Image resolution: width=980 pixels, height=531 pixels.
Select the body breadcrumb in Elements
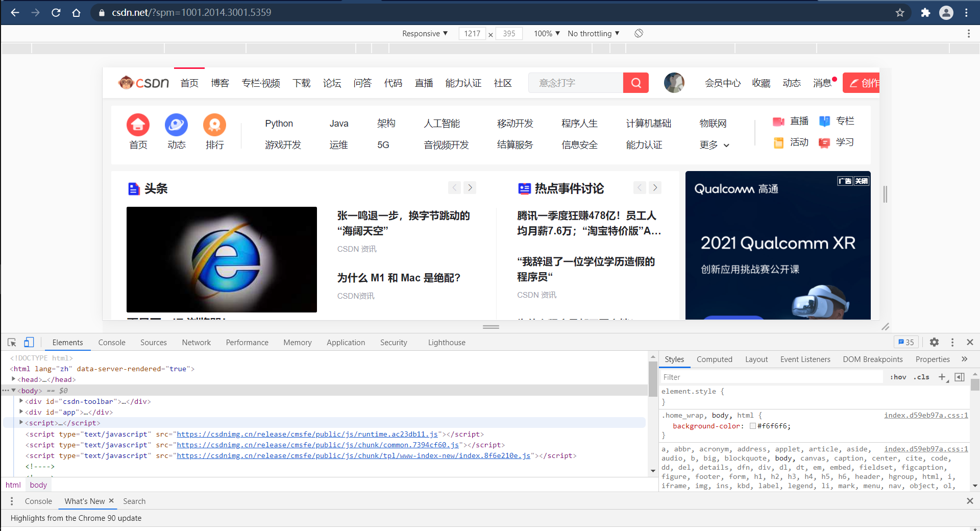pyautogui.click(x=38, y=485)
